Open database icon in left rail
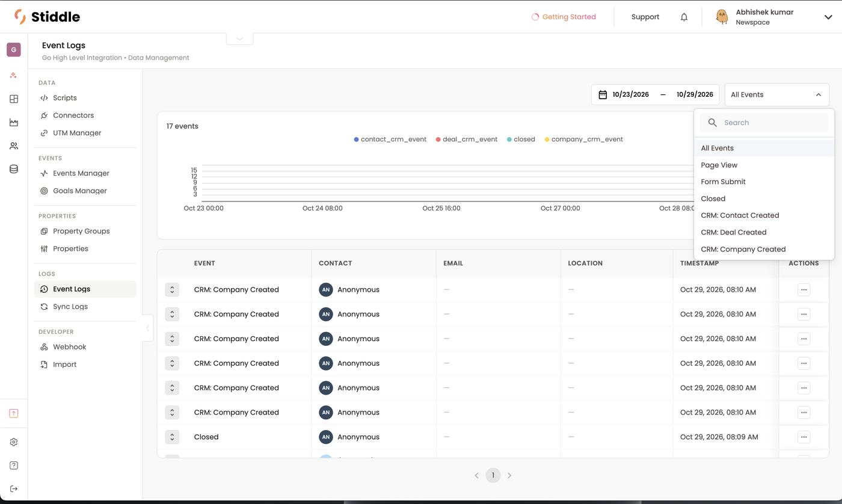This screenshot has width=842, height=504. pos(14,170)
